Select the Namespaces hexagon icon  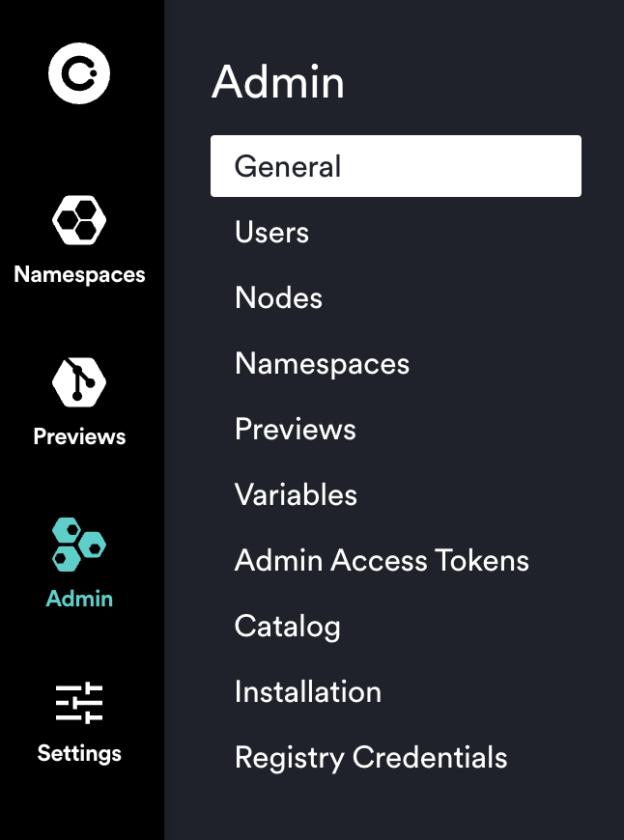click(x=78, y=220)
